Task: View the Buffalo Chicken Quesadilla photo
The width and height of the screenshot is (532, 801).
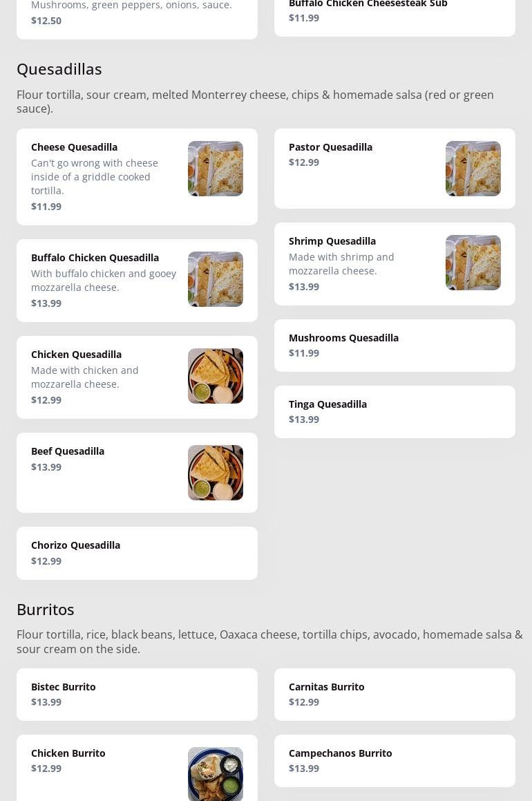Action: point(216,279)
